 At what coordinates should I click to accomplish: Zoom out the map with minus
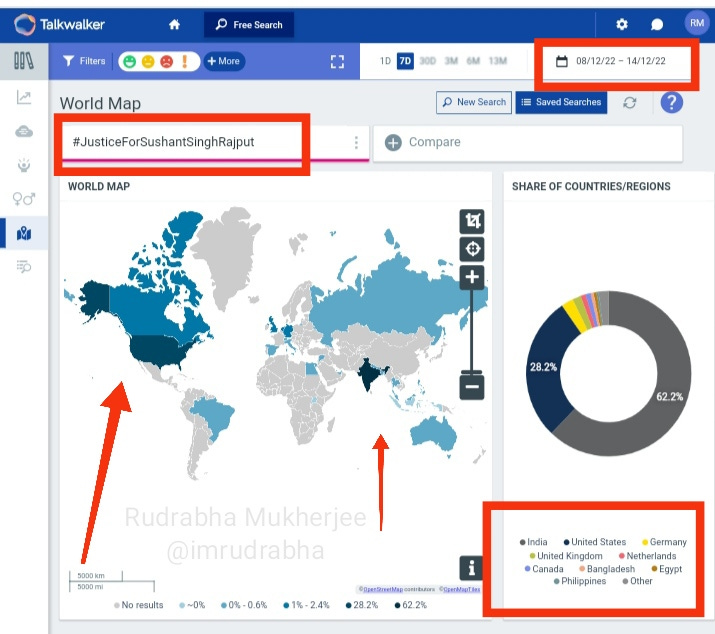tap(472, 387)
